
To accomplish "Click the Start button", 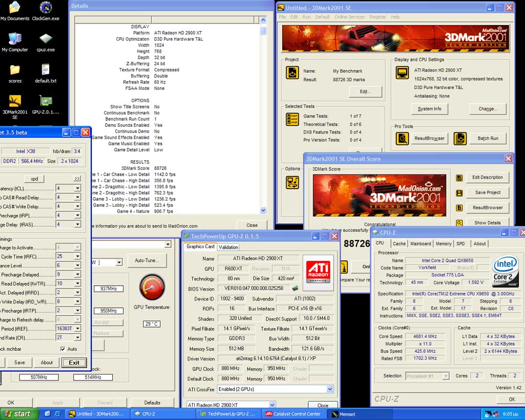I will (x=19, y=414).
